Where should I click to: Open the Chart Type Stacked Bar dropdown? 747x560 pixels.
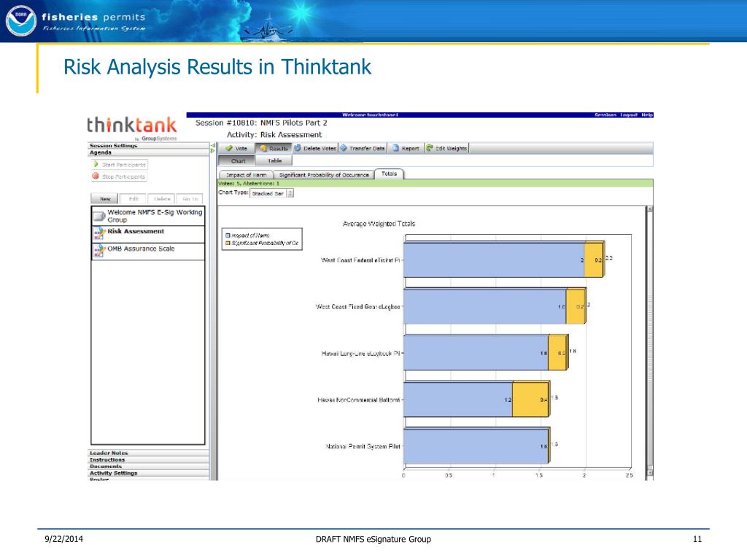click(x=271, y=193)
